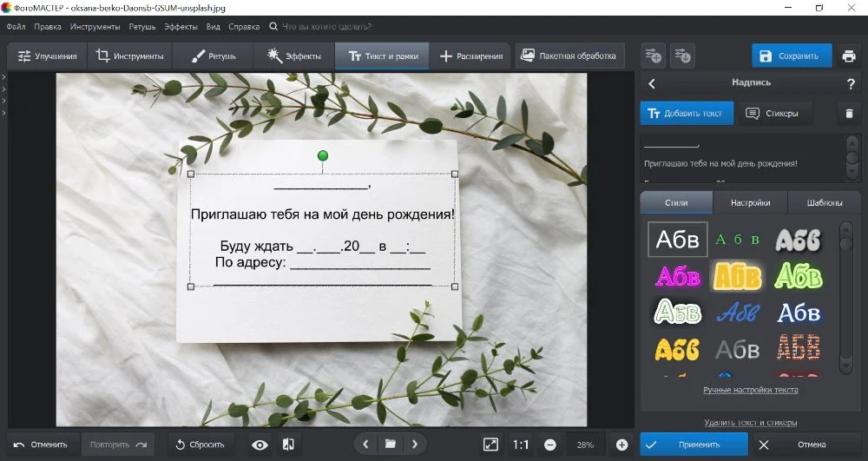Screen dimensions: 868x461
Task: Open Ручные настройки текста link
Action: pos(750,390)
